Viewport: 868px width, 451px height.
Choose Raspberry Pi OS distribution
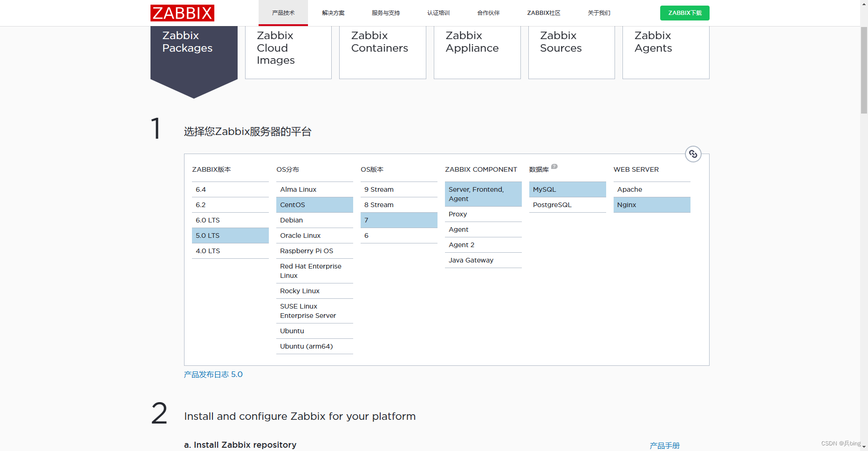pos(314,251)
